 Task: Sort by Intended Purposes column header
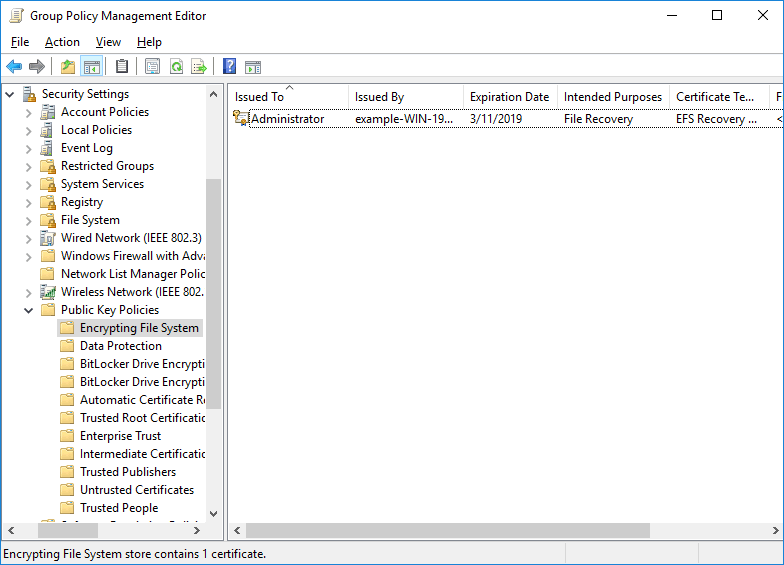[614, 96]
